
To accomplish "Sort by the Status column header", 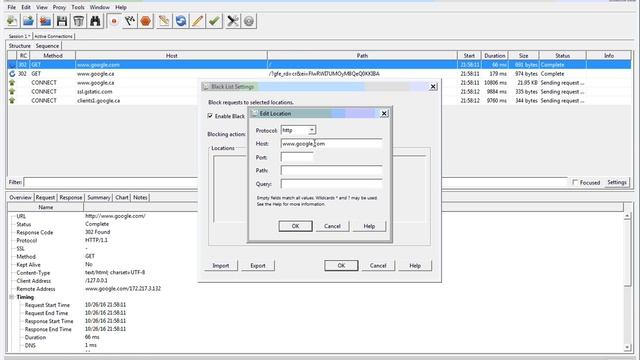I will tap(562, 56).
